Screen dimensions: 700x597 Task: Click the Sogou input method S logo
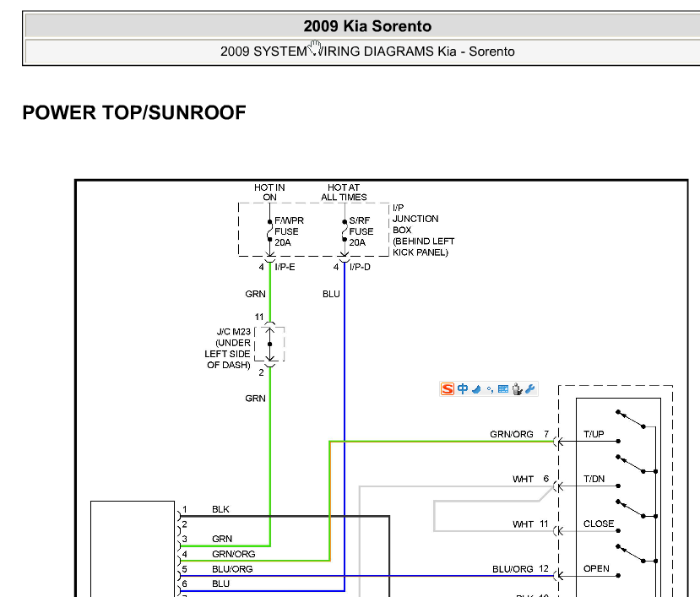[x=448, y=389]
